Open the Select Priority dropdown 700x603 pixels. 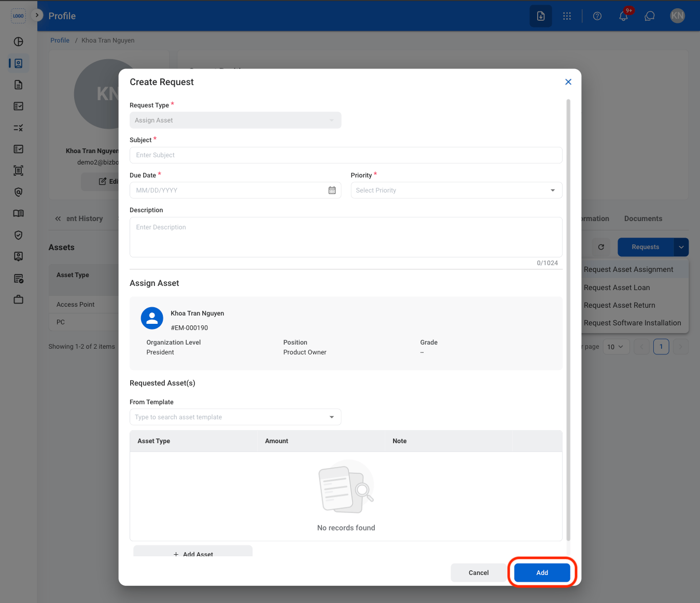pos(456,190)
